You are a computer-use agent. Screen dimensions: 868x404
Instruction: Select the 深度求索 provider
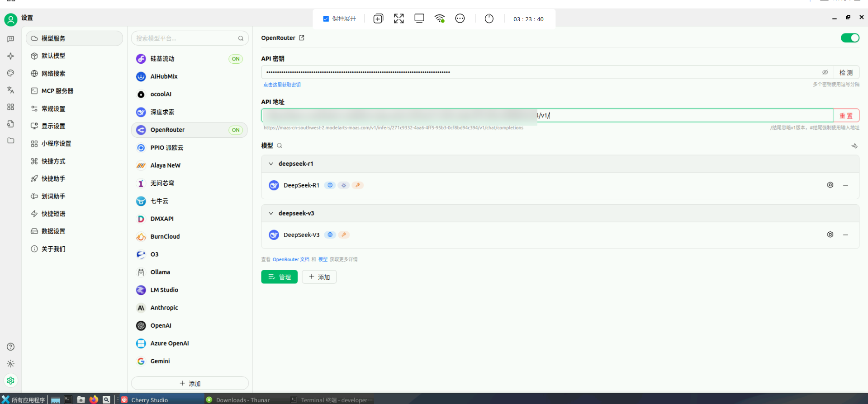point(190,112)
